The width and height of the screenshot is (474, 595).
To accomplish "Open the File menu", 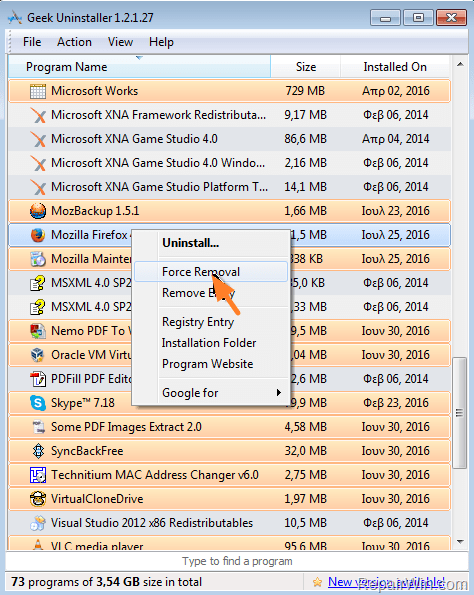I will tap(32, 42).
